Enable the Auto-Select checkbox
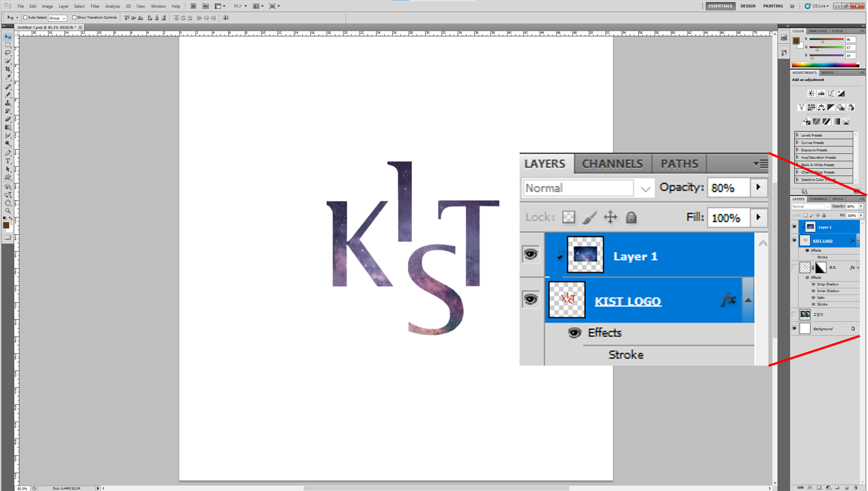The width and height of the screenshot is (868, 491). click(26, 18)
